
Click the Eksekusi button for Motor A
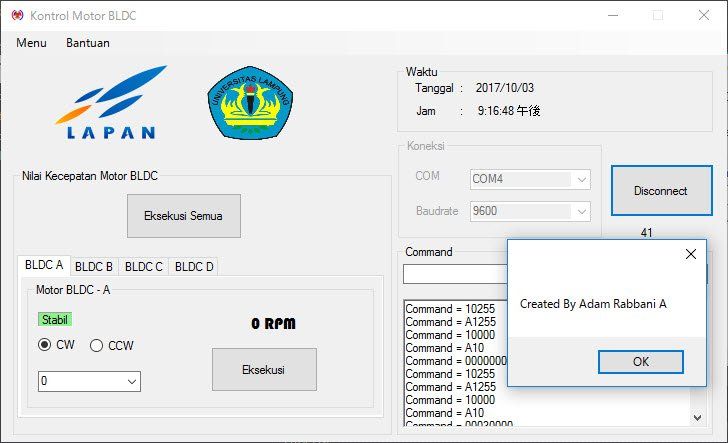pyautogui.click(x=264, y=370)
